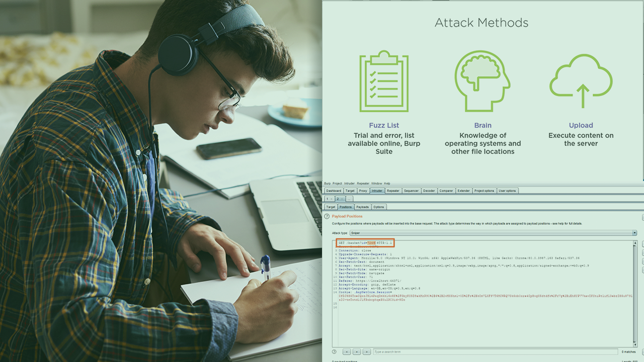
Task: Select Intruder attack tab 1
Action: pos(329,199)
